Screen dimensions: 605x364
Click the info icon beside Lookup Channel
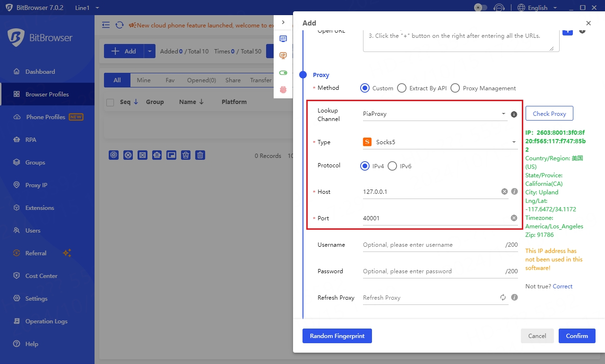tap(514, 114)
